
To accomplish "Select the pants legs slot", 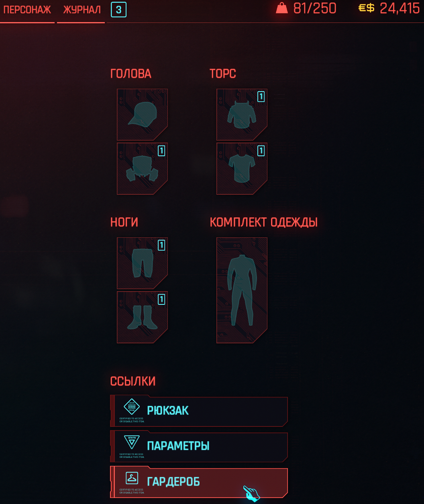I will (x=142, y=263).
